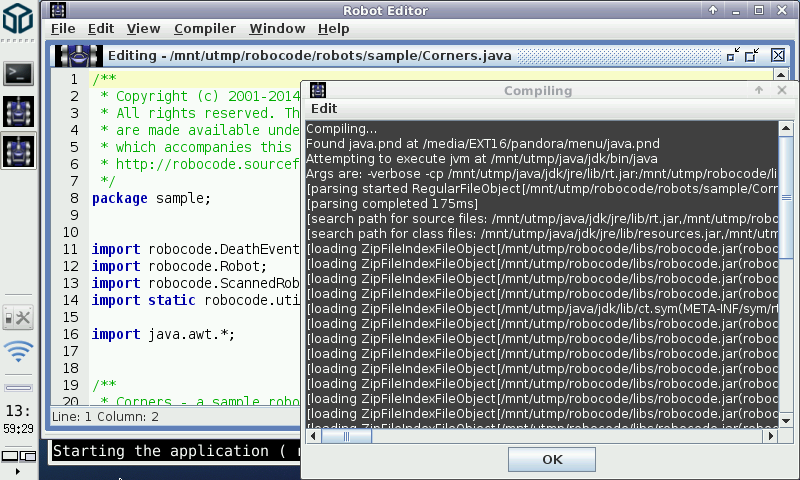Open the Window menu
This screenshot has width=800, height=480.
(x=277, y=29)
